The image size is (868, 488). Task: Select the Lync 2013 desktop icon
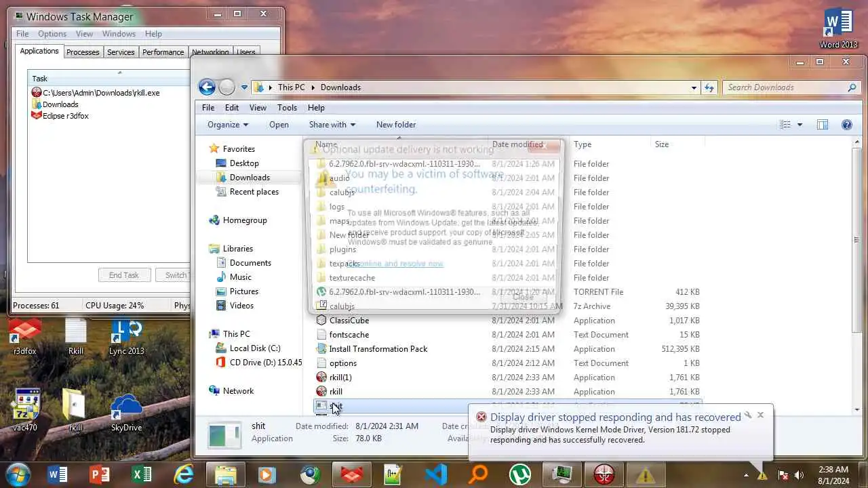127,337
